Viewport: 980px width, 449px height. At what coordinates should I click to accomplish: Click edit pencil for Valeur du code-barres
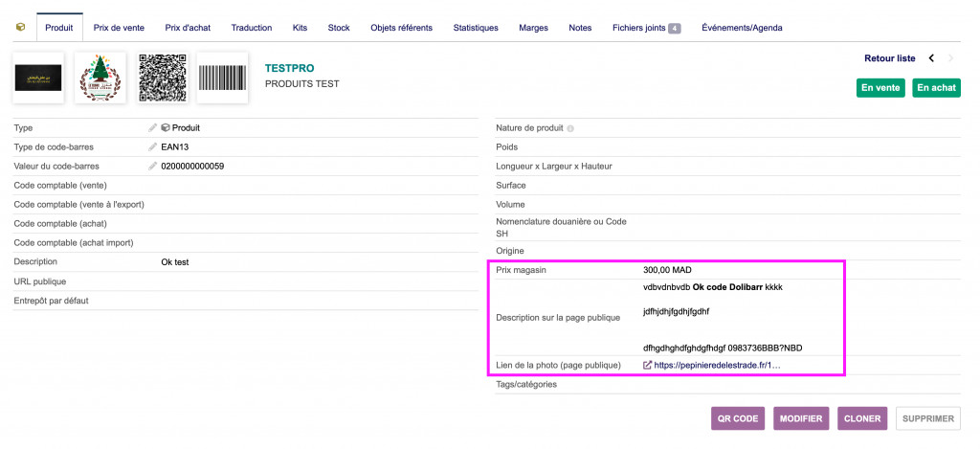tap(153, 167)
